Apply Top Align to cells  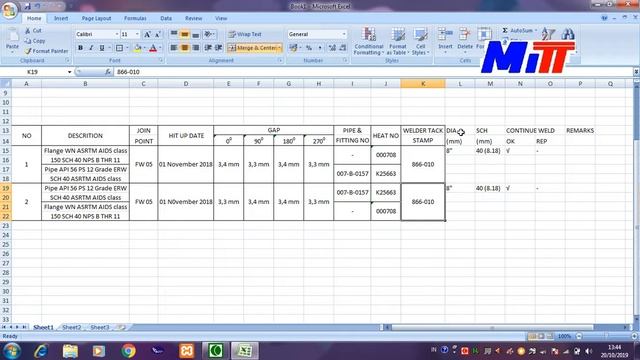click(174, 34)
